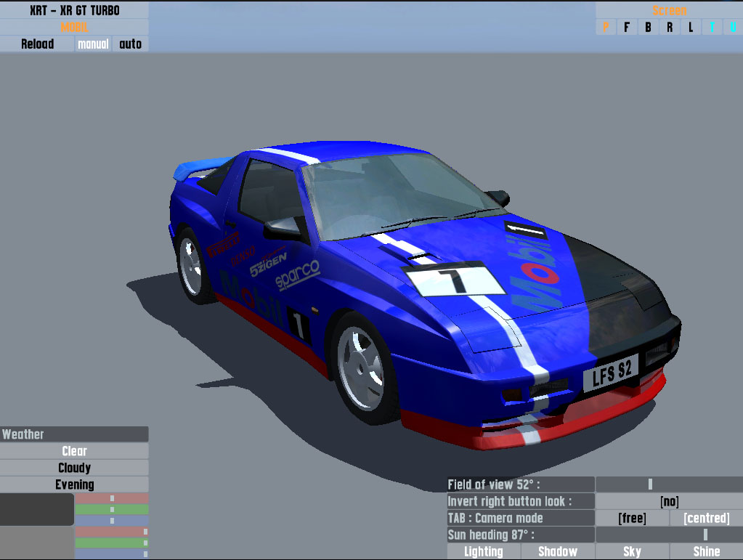Adjust green slider beside the light gray swatch
This screenshot has height=560, width=743.
coord(112,543)
